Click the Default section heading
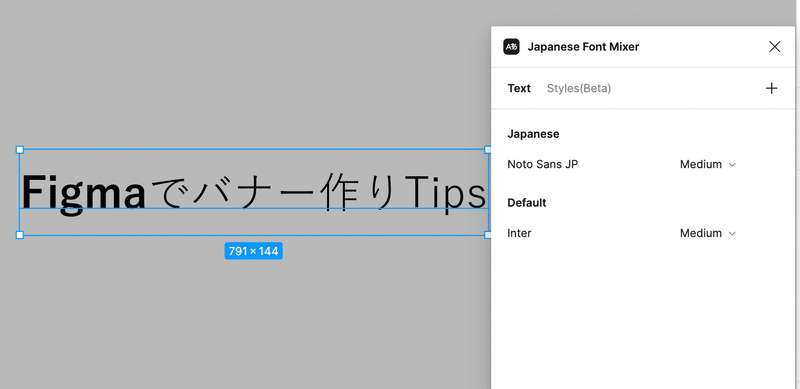Viewport: 800px width, 389px height. [527, 203]
